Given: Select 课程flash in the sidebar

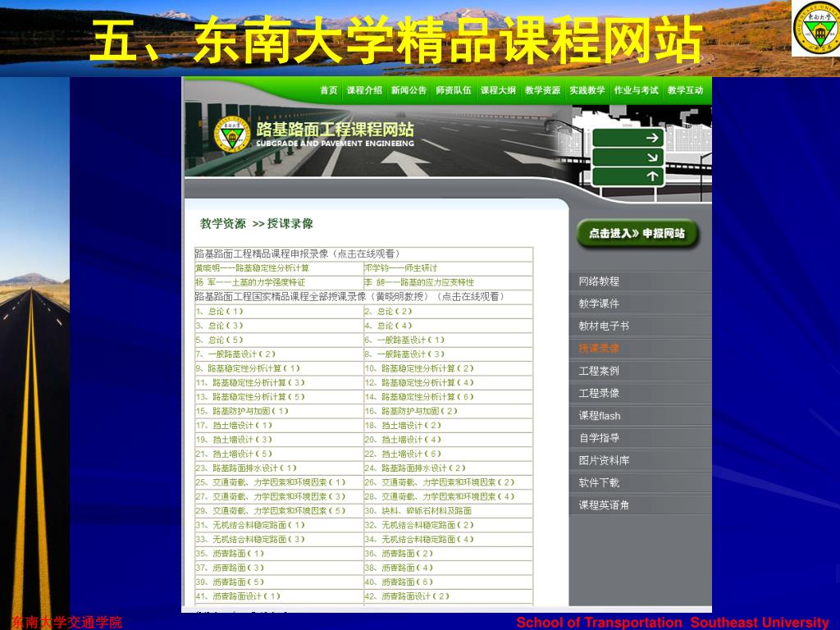Looking at the screenshot, I should click(600, 416).
